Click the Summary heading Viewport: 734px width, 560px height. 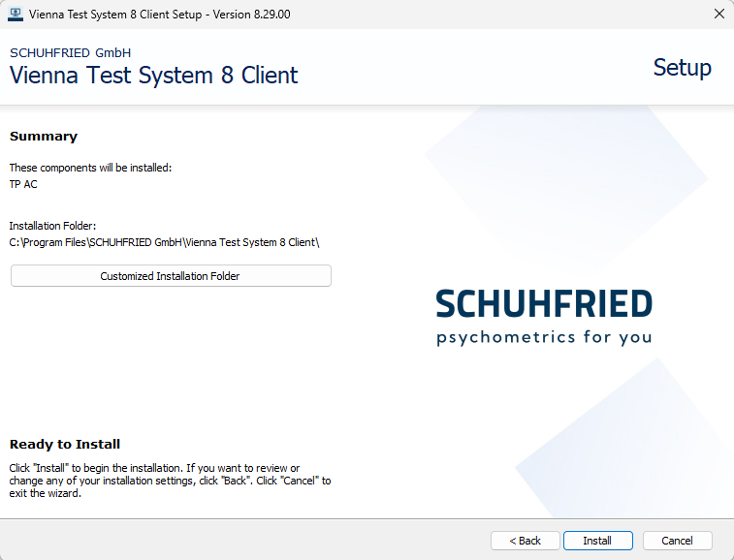44,137
